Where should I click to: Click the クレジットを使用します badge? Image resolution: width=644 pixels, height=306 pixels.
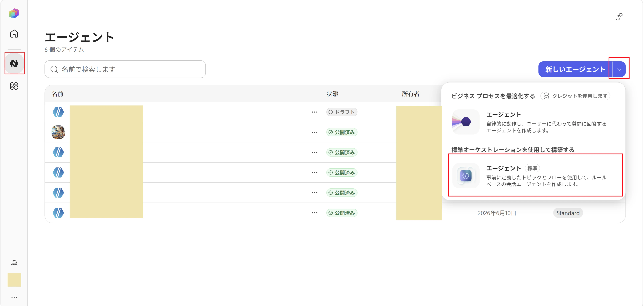click(575, 96)
